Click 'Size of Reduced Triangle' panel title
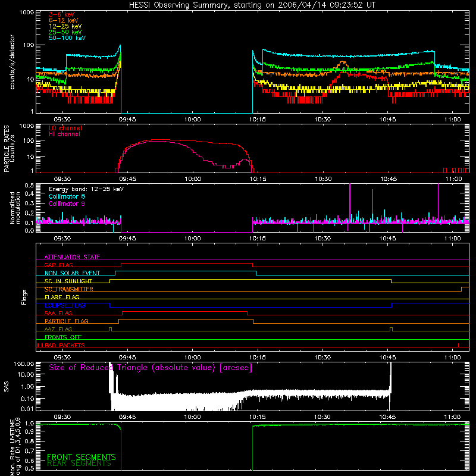The image size is (476, 476). 151,368
